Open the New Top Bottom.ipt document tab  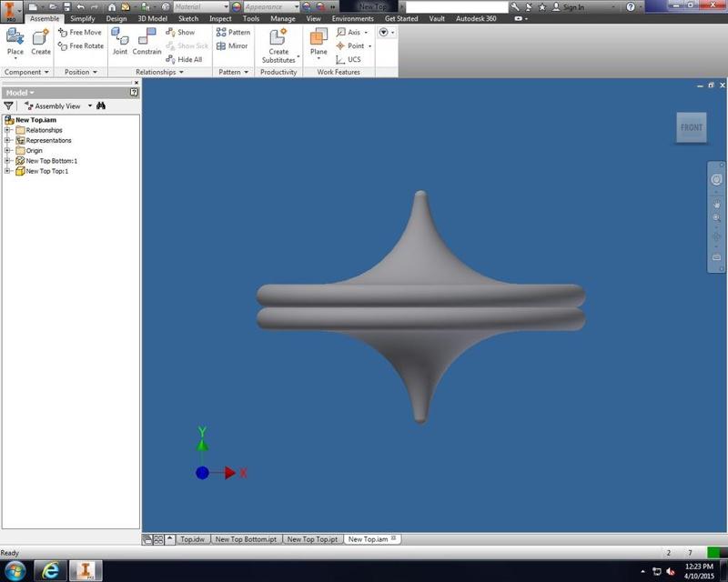(x=246, y=539)
